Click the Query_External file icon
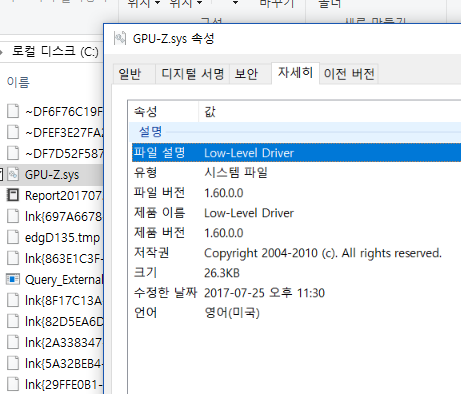Viewport: 461px width, 394px height. point(13,279)
